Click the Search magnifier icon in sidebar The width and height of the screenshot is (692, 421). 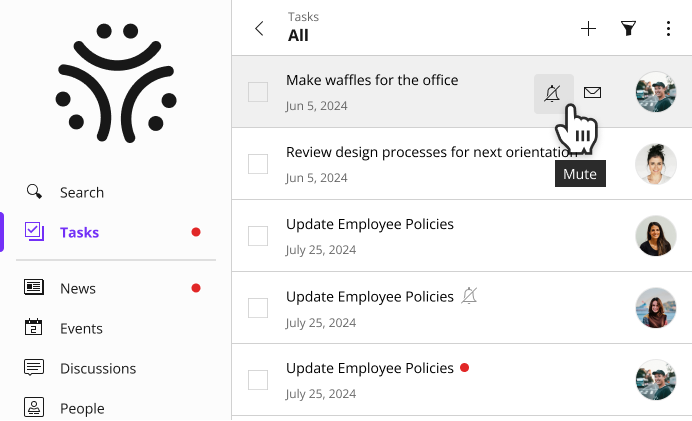point(34,192)
